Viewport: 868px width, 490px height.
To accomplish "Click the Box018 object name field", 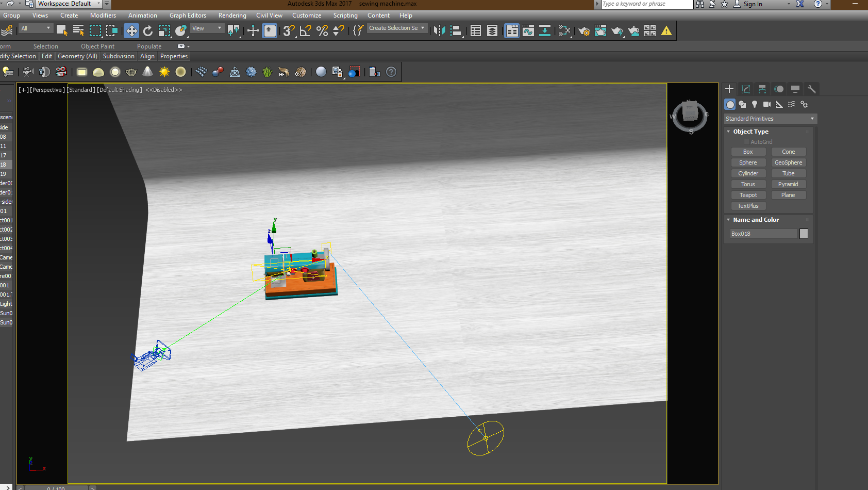I will click(x=763, y=234).
